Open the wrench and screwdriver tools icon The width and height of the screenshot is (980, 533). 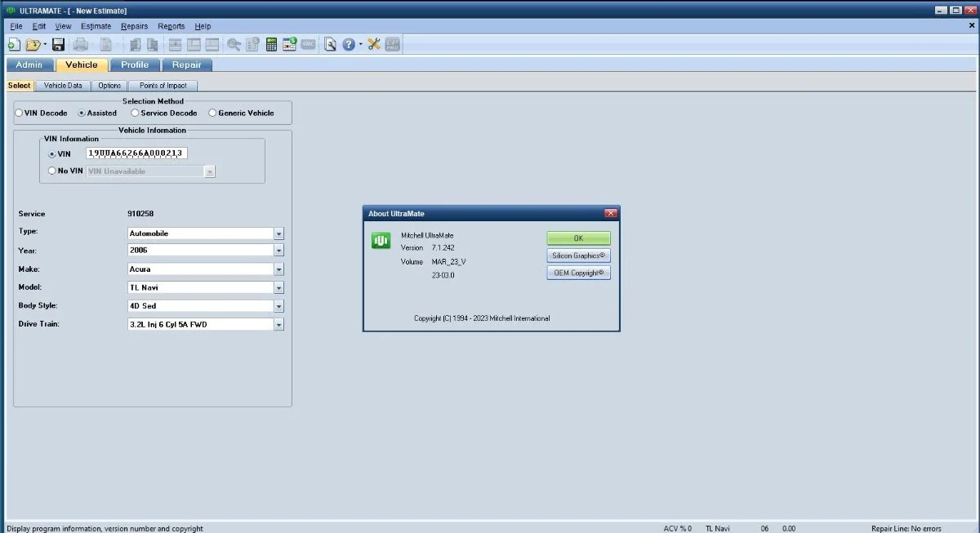click(x=374, y=45)
